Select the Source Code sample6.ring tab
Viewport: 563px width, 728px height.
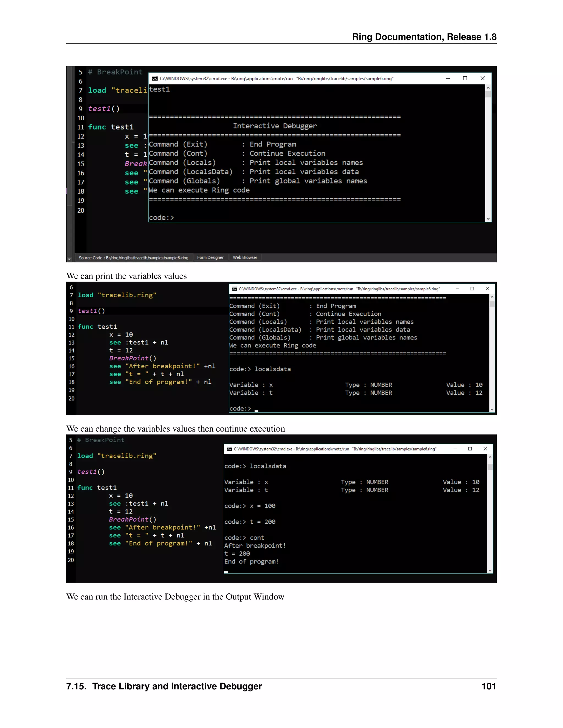133,258
